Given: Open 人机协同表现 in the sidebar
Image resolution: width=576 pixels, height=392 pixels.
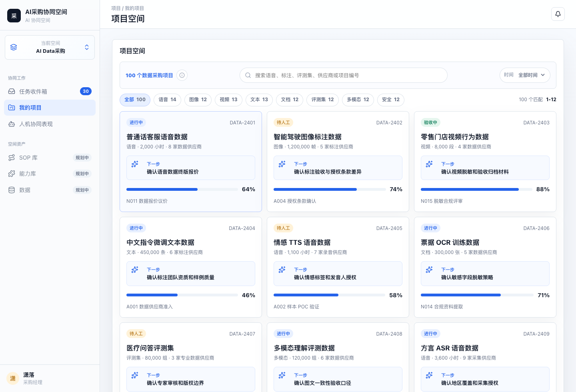Looking at the screenshot, I should pos(50,124).
